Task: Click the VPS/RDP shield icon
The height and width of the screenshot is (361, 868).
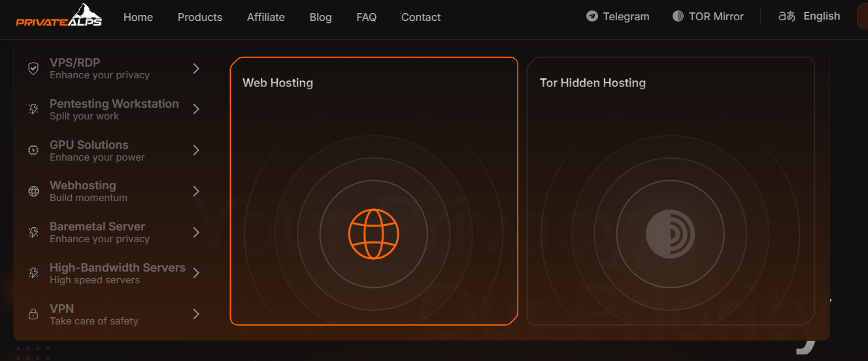Action: [33, 69]
